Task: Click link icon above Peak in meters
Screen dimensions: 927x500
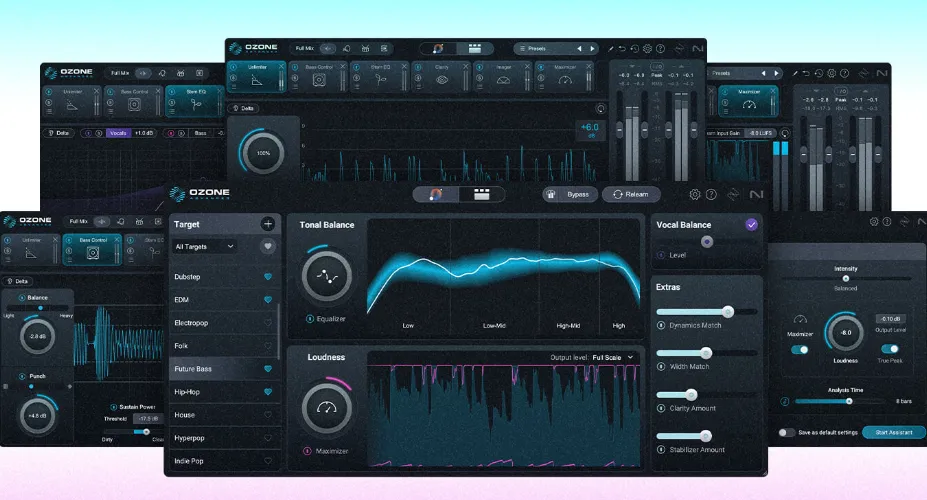Action: [x=657, y=67]
